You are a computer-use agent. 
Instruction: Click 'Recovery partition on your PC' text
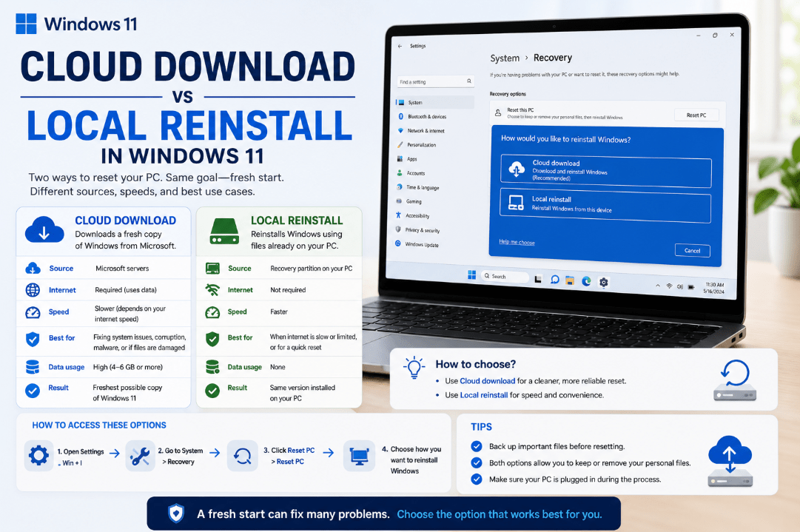[x=312, y=269]
